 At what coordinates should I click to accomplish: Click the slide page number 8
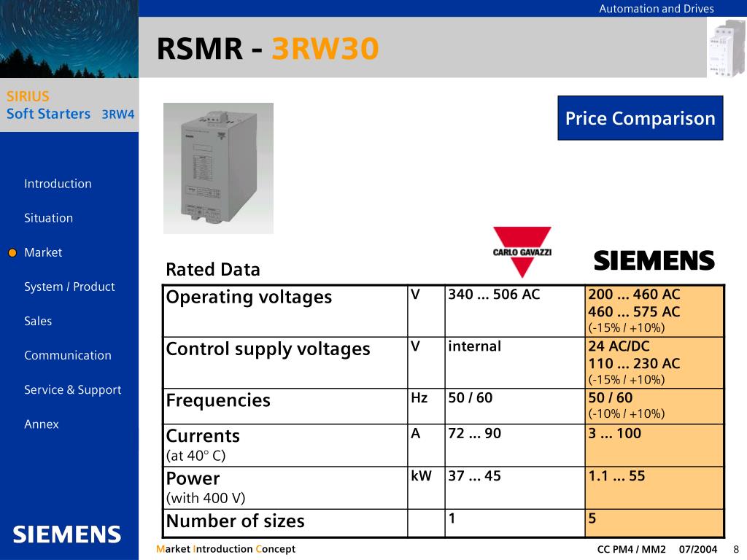pyautogui.click(x=736, y=549)
